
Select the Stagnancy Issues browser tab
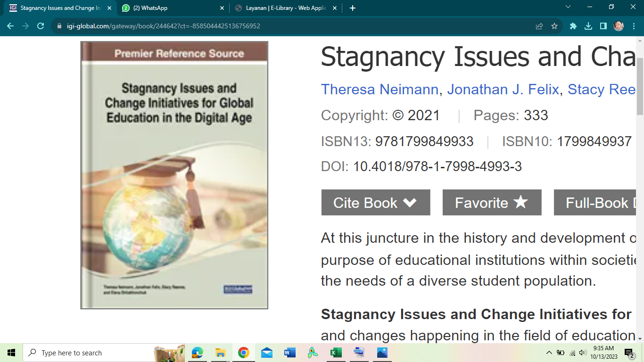[x=60, y=8]
